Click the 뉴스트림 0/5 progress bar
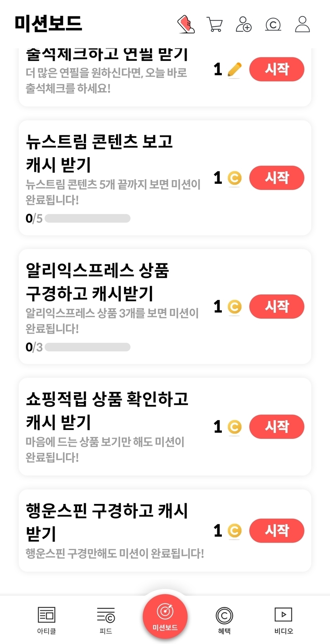The width and height of the screenshot is (330, 644). [87, 218]
